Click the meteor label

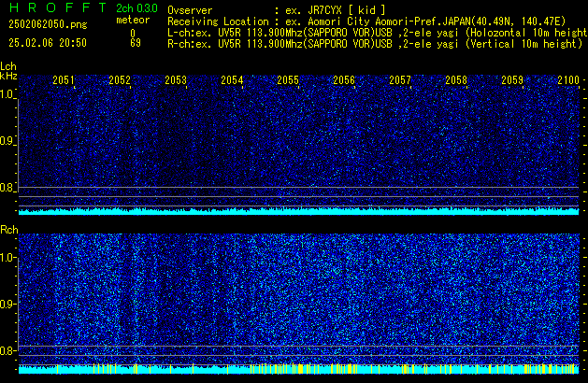click(133, 20)
